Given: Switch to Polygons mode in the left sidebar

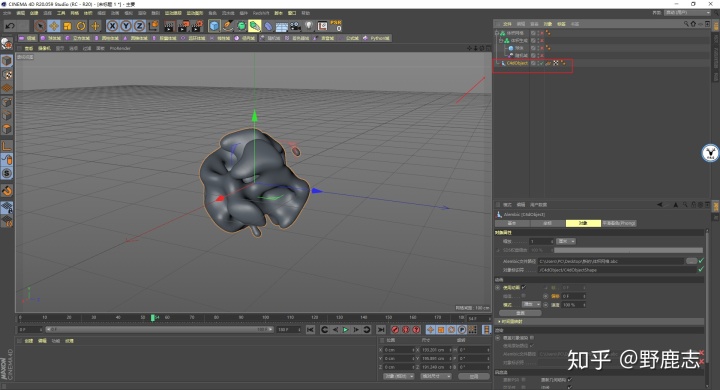Looking at the screenshot, I should 6,129.
